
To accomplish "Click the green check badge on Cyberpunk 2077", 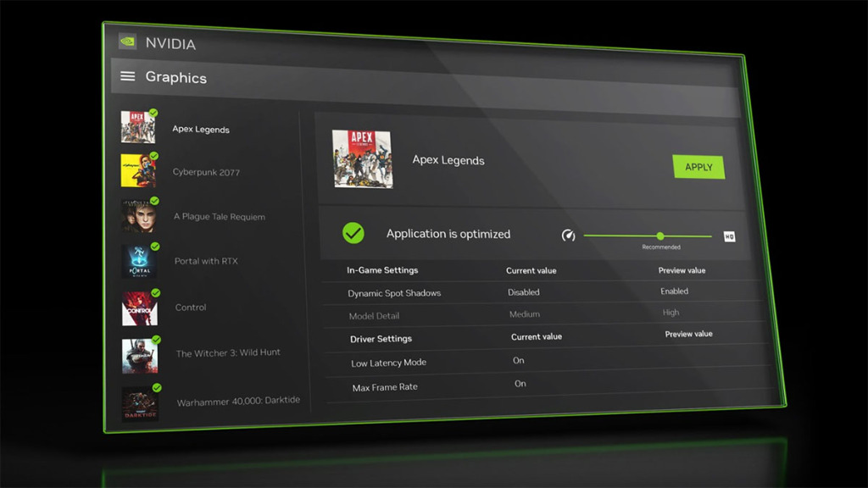I will tap(154, 156).
